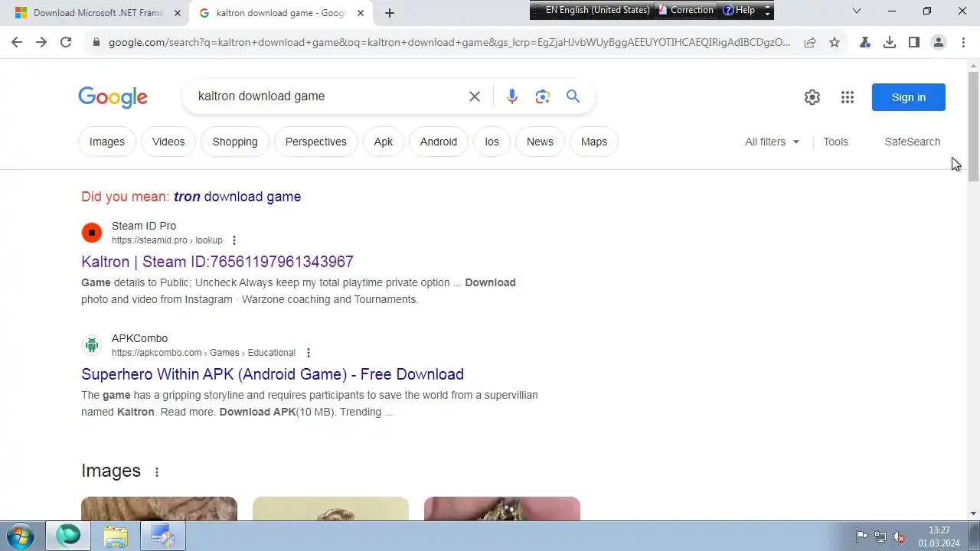The height and width of the screenshot is (551, 980).
Task: Click the Sign in button
Action: [909, 97]
